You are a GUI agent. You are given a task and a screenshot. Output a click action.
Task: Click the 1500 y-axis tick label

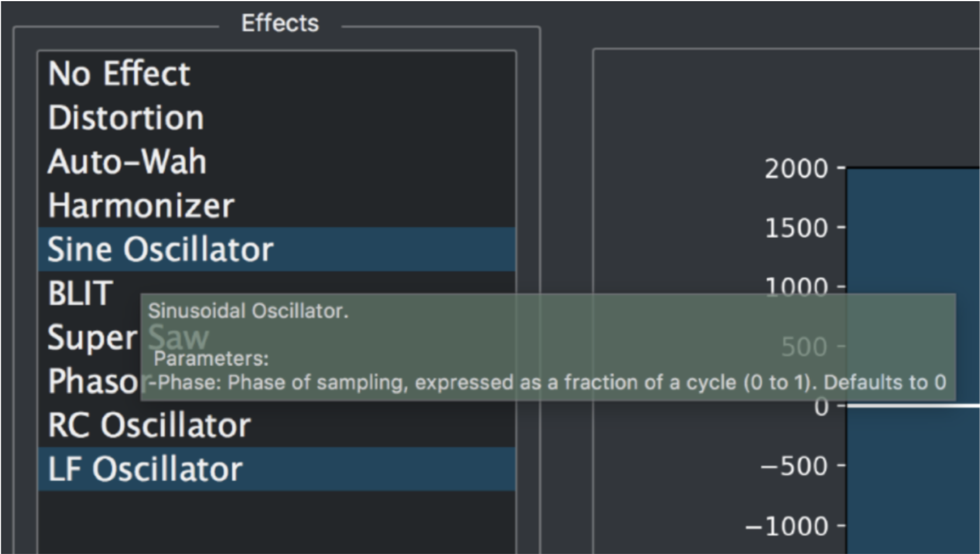click(x=796, y=228)
